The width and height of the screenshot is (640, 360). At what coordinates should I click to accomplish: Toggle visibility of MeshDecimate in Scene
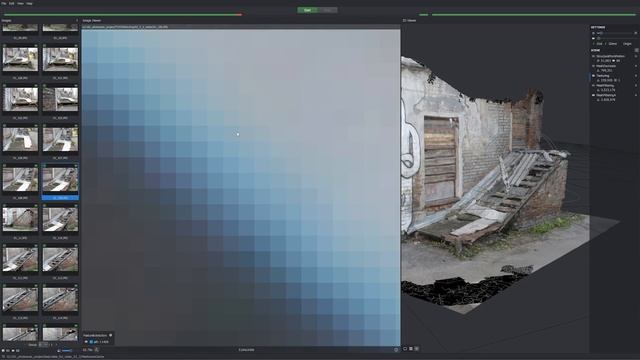click(593, 66)
